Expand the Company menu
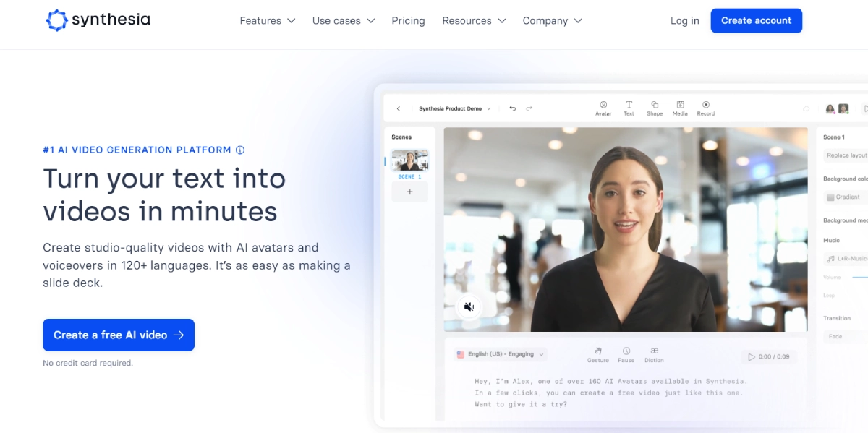This screenshot has width=868, height=433. click(552, 21)
